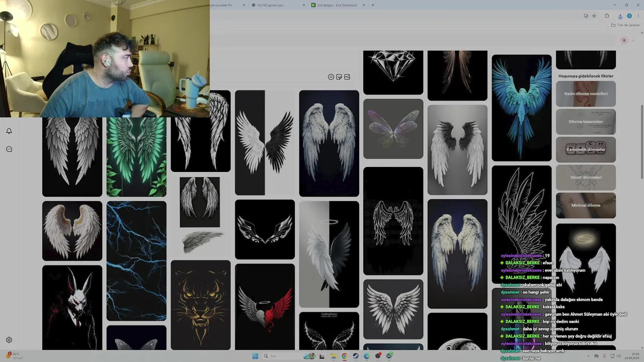The image size is (644, 362).
Task: Open the Windows Start menu
Action: click(255, 356)
